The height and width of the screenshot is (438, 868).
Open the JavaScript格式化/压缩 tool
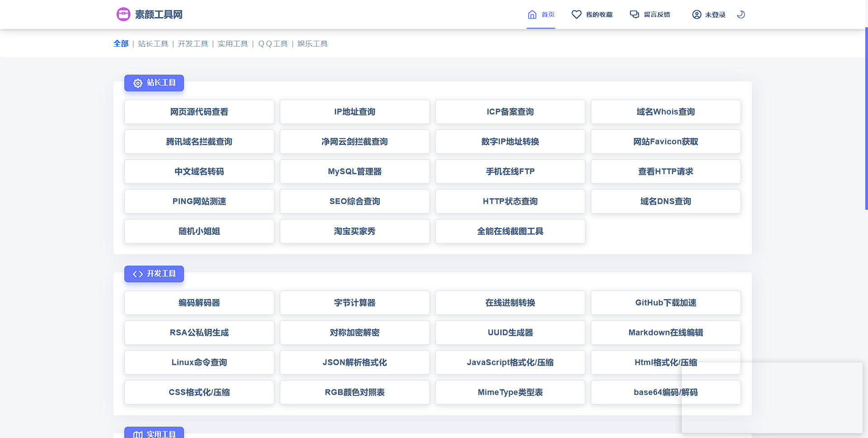tap(510, 362)
